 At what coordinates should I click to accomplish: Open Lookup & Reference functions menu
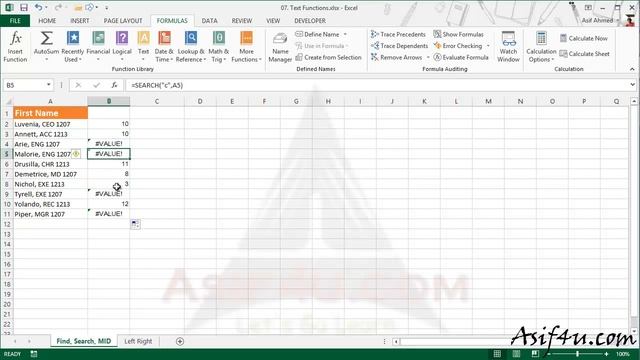click(x=191, y=47)
